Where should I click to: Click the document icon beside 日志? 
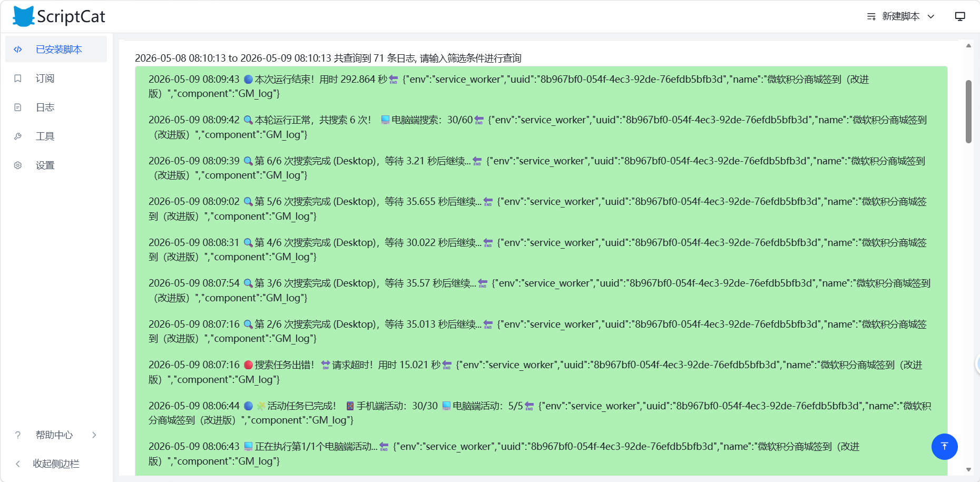tap(18, 107)
